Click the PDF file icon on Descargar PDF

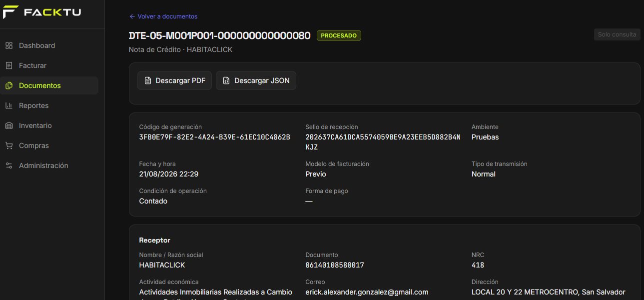tap(148, 80)
